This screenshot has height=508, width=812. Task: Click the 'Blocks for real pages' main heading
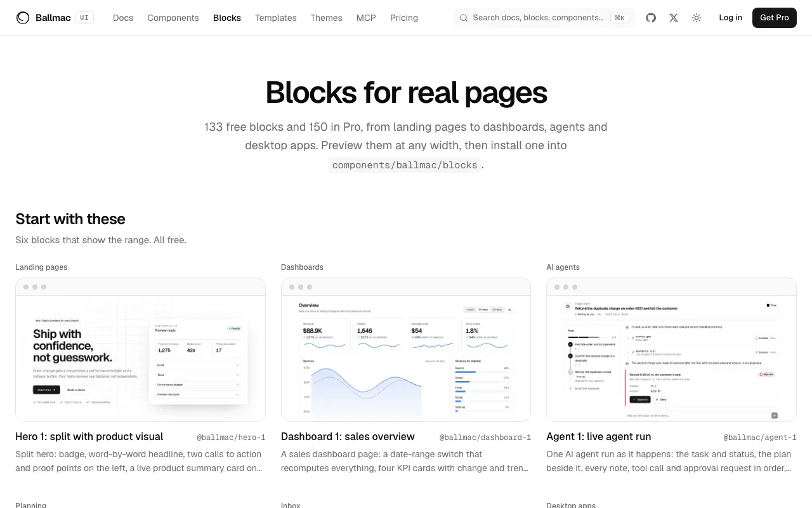[406, 93]
